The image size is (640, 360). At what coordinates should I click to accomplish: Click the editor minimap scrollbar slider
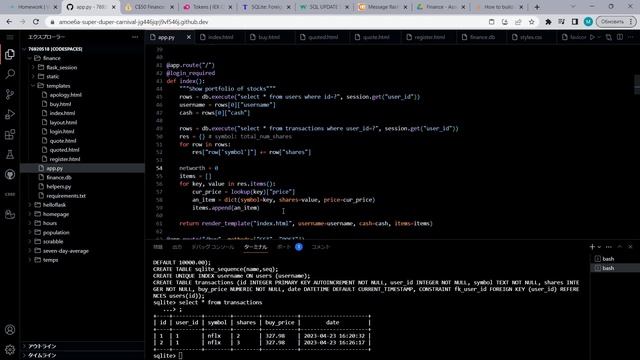(x=637, y=84)
